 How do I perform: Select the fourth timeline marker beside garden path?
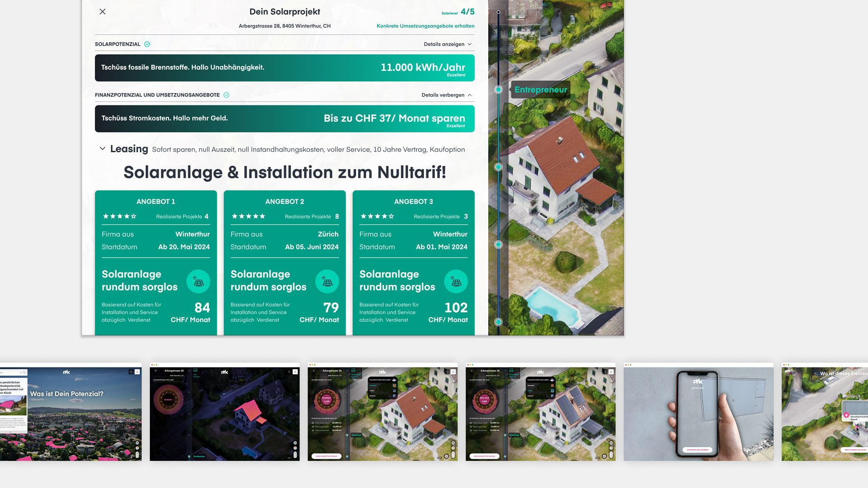pyautogui.click(x=498, y=245)
